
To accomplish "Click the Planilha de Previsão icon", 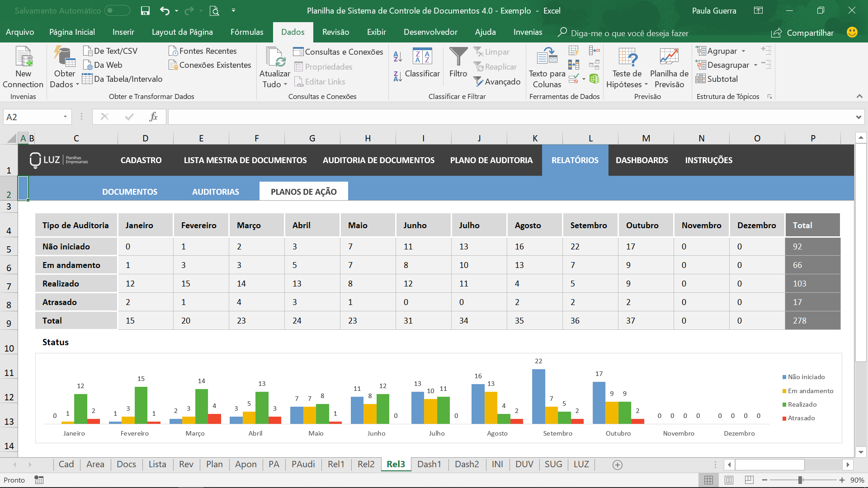I will point(669,57).
